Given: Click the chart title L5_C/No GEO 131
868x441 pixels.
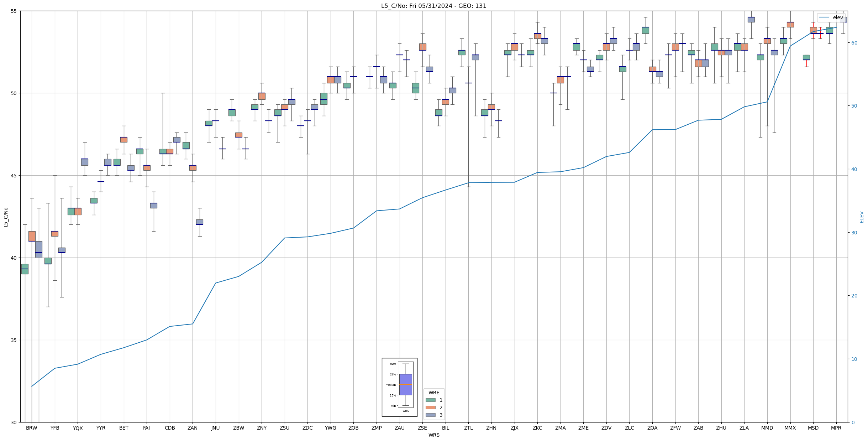Looking at the screenshot, I should (433, 6).
